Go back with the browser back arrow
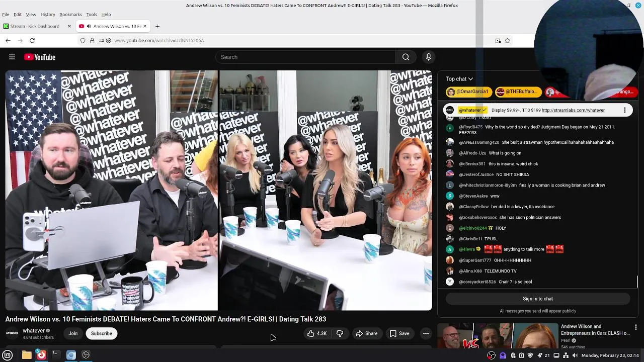 click(x=8, y=40)
